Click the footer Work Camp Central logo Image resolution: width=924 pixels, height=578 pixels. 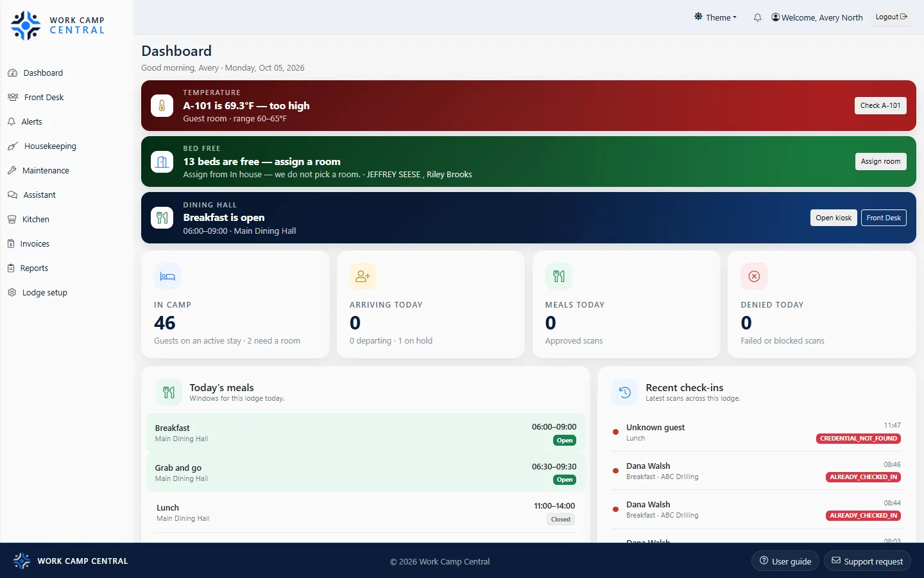(71, 561)
